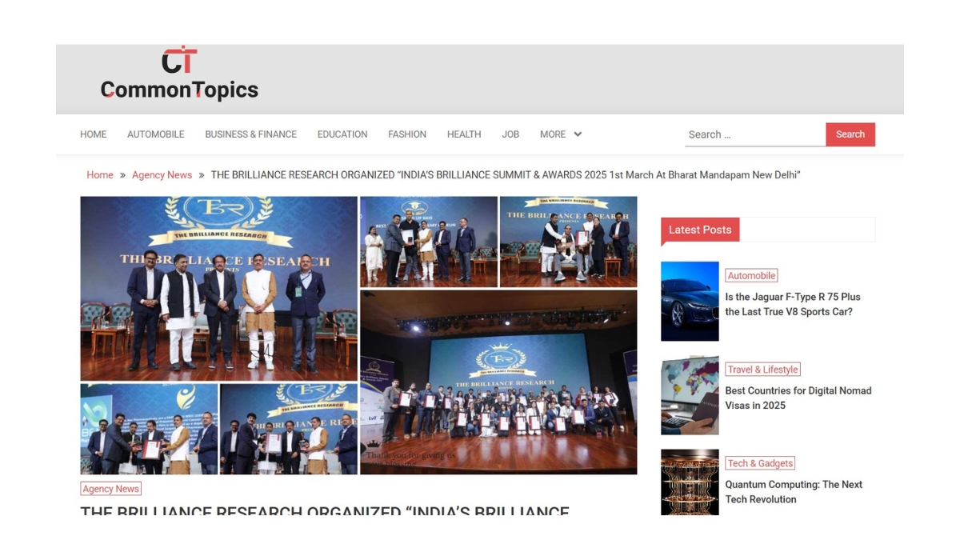Click the Latest Posts sidebar heading
Image resolution: width=960 pixels, height=560 pixels.
pyautogui.click(x=700, y=230)
